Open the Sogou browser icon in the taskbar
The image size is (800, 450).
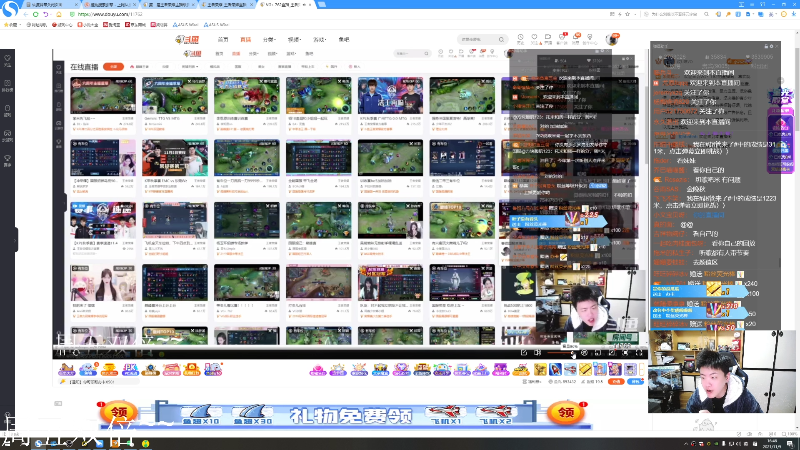[x=39, y=443]
